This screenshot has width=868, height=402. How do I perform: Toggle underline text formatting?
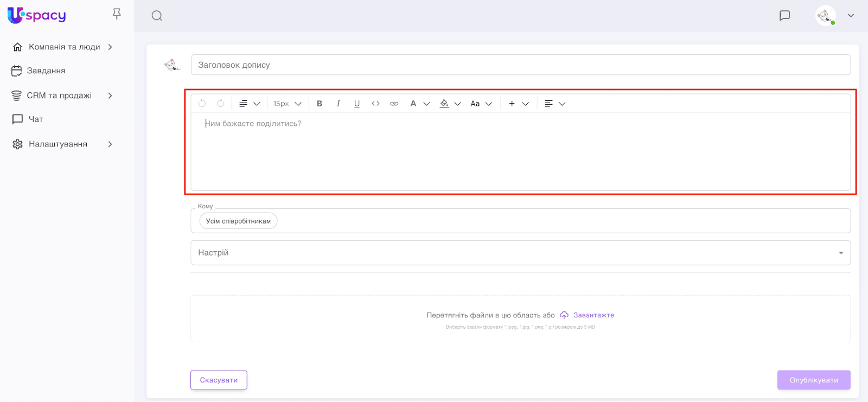(357, 104)
